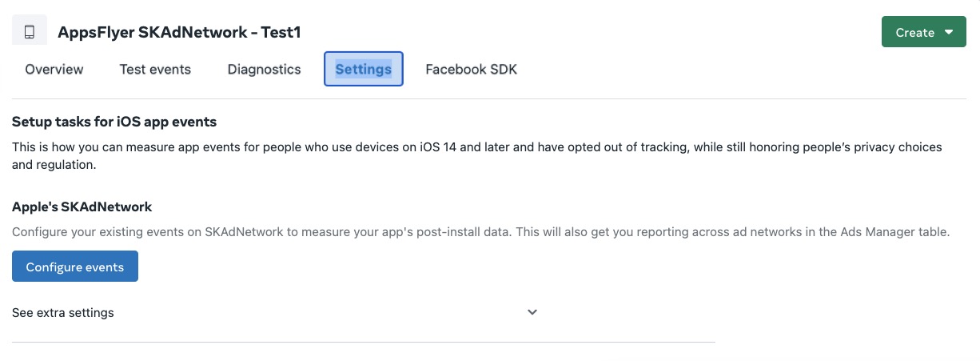This screenshot has width=980, height=361.
Task: Select the highlighted Settings tab
Action: tap(363, 70)
